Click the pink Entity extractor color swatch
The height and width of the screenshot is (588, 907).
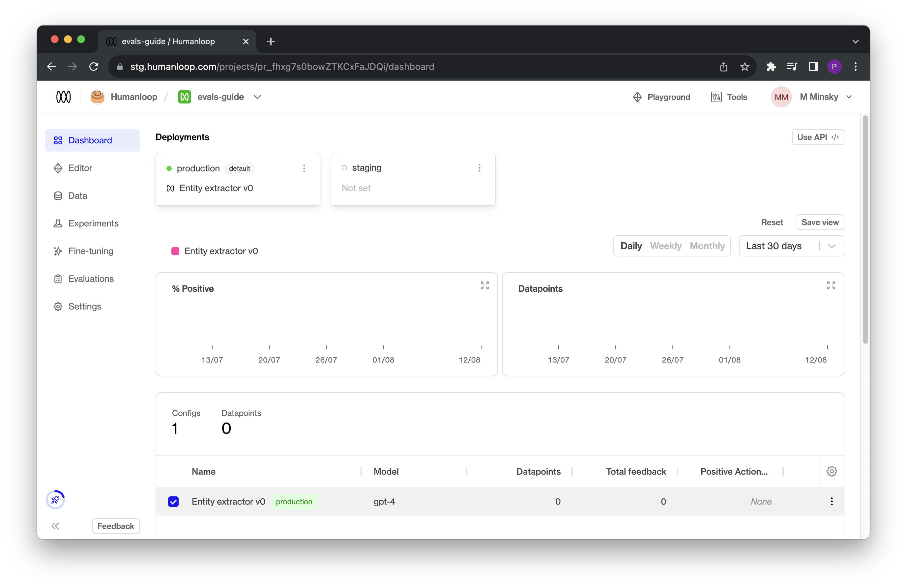(175, 251)
